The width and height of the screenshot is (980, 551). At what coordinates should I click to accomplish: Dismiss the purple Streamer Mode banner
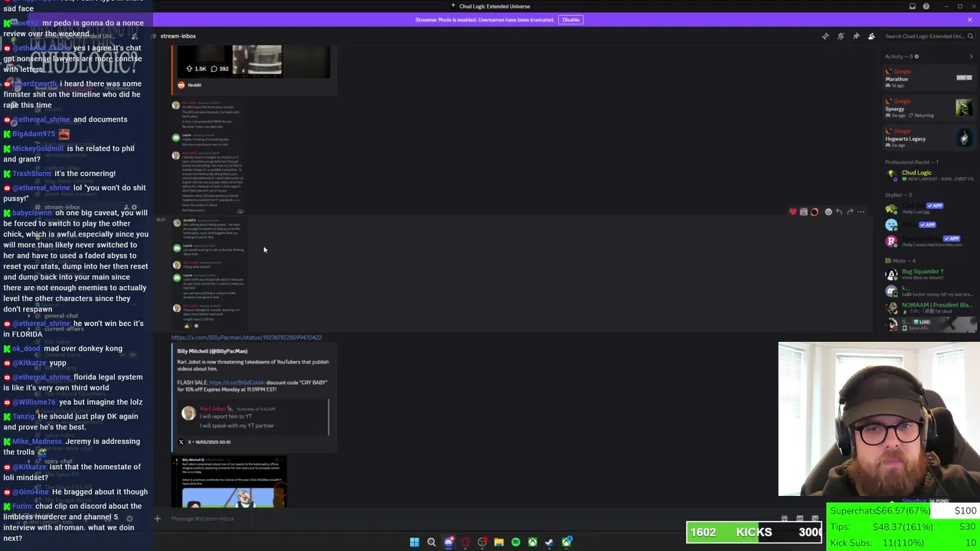969,19
